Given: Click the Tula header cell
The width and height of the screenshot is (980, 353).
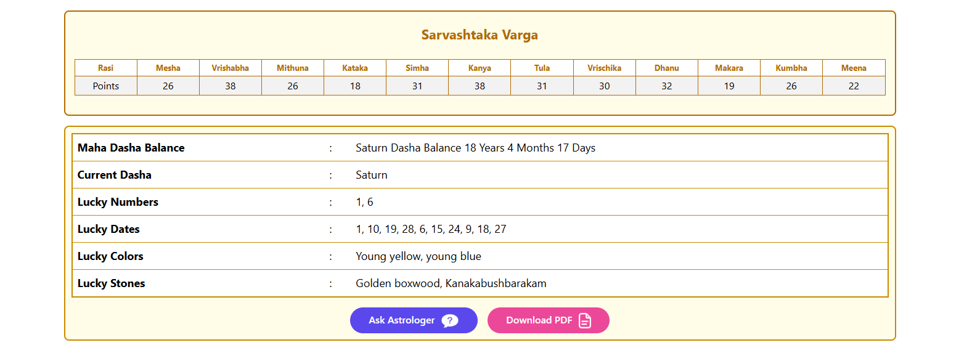Looking at the screenshot, I should pyautogui.click(x=542, y=68).
